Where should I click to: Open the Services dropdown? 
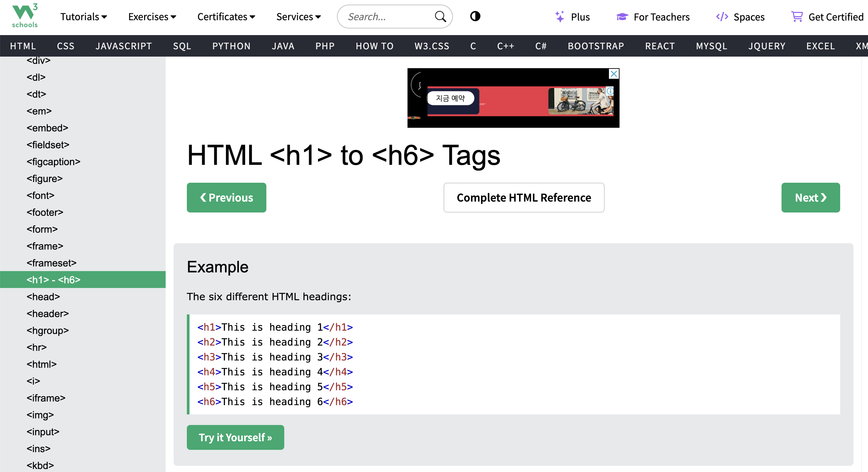click(298, 17)
